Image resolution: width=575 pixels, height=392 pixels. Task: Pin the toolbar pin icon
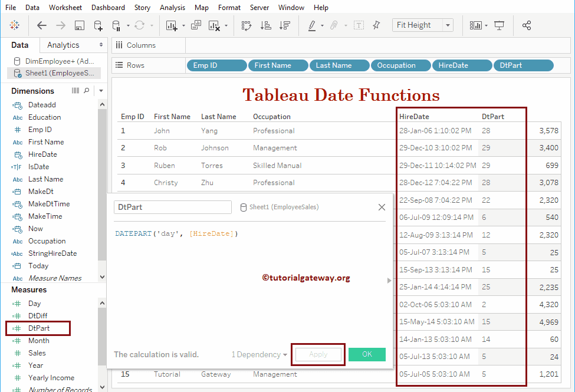point(377,25)
